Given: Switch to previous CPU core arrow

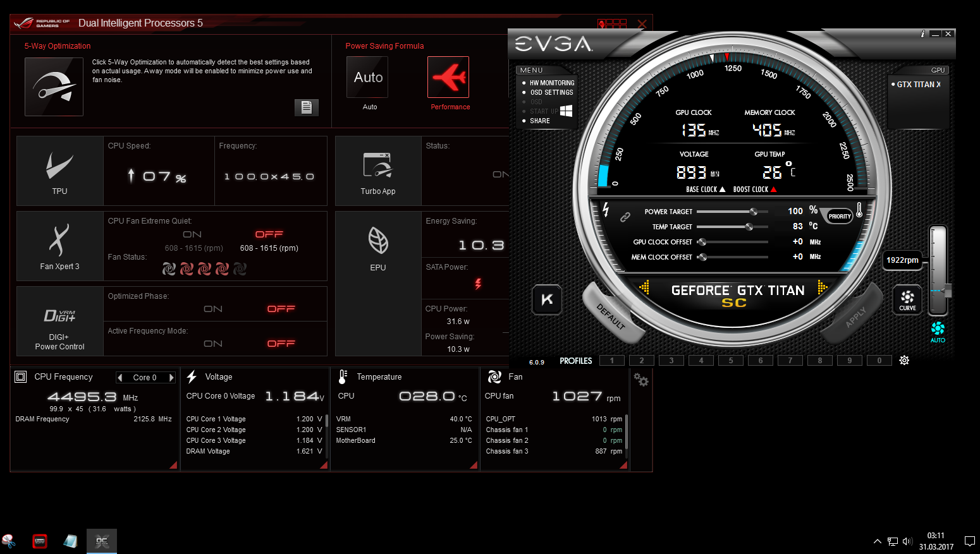Looking at the screenshot, I should [x=120, y=377].
